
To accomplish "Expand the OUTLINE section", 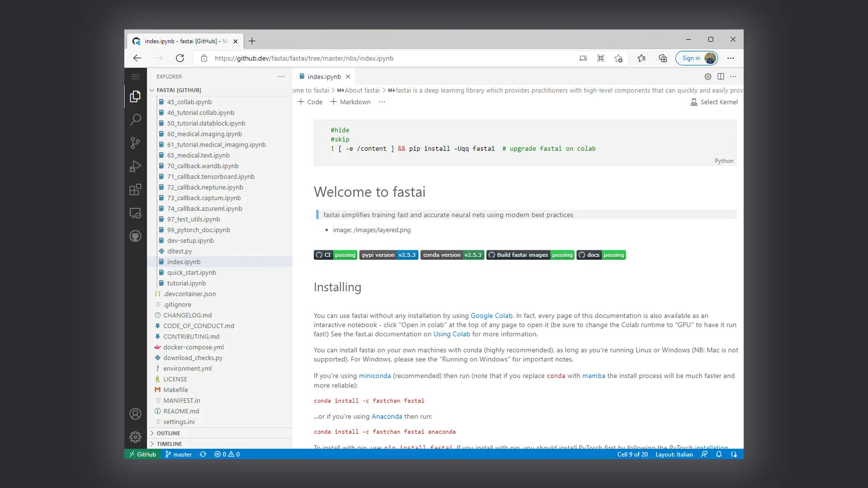I will [168, 433].
